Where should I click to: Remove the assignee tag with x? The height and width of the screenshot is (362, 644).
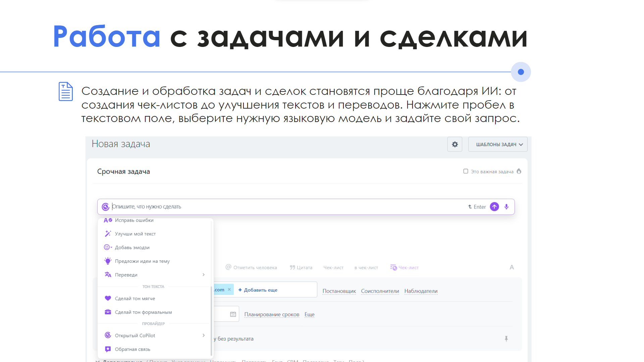[229, 290]
